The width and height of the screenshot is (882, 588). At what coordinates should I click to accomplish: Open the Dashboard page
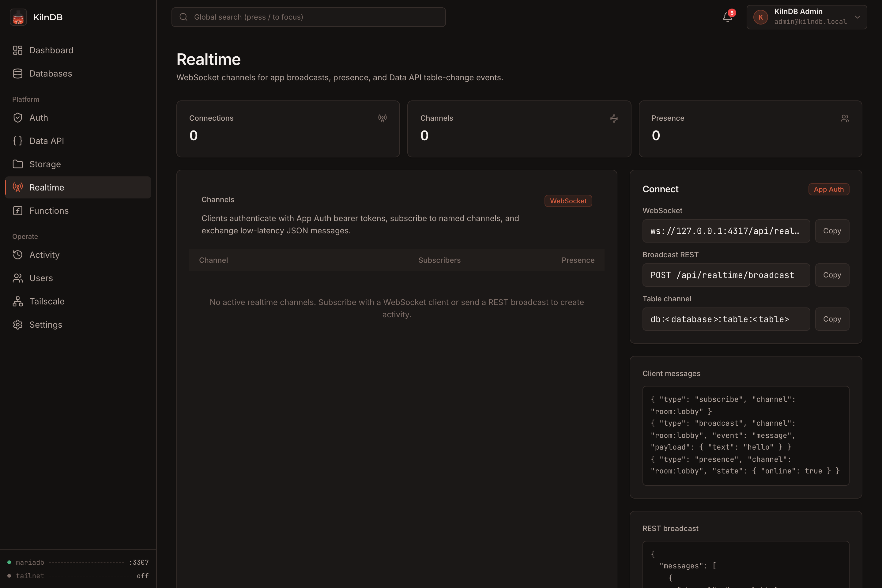click(78, 50)
